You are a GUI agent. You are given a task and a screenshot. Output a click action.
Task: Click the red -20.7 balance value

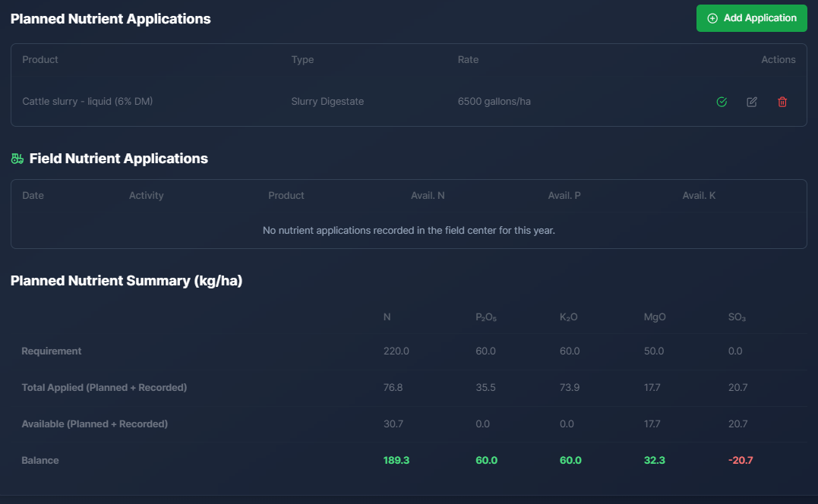click(x=741, y=460)
